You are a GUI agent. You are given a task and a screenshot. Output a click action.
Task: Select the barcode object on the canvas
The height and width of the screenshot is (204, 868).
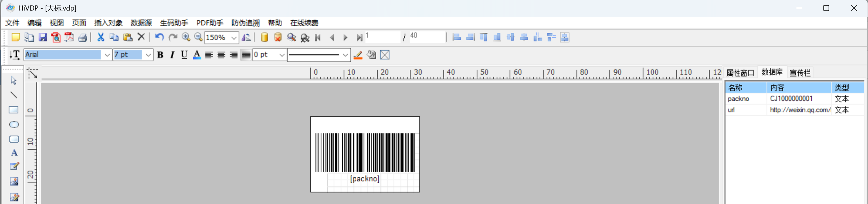(365, 152)
